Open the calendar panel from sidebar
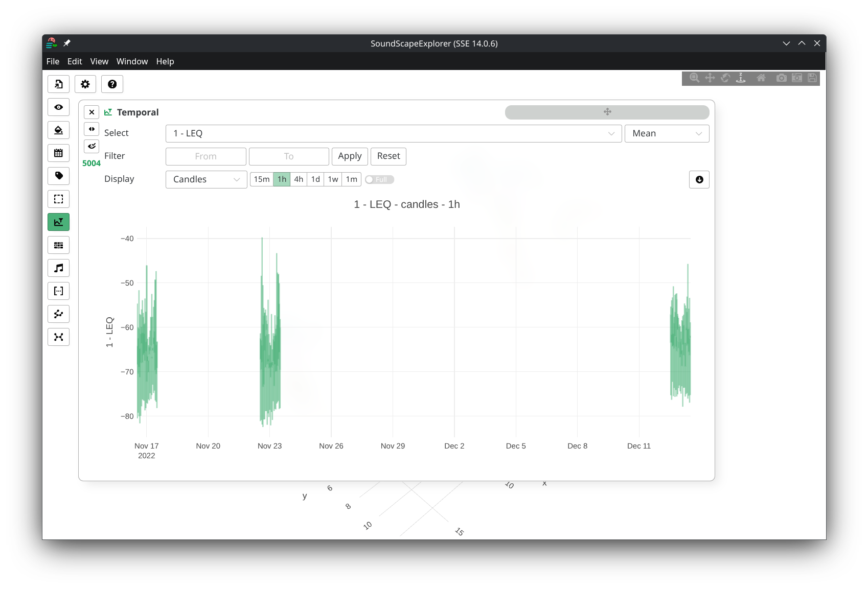868x589 pixels. 59,153
